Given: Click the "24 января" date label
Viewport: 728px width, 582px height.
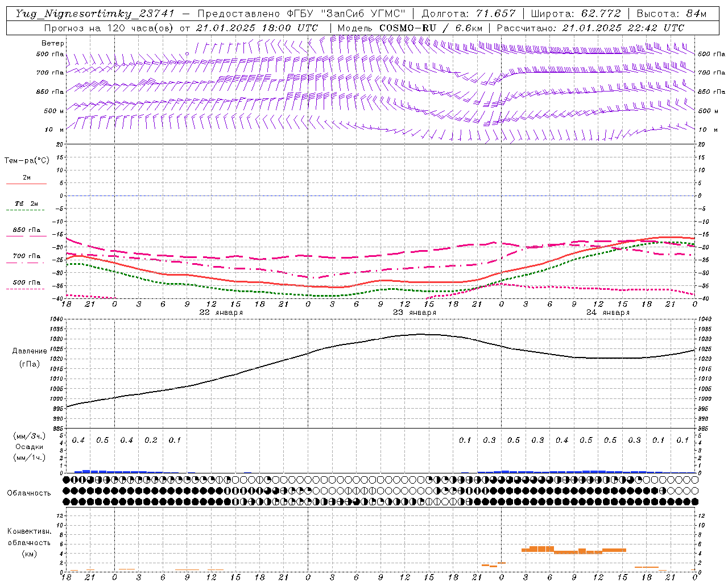Looking at the screenshot, I should pos(608,313).
